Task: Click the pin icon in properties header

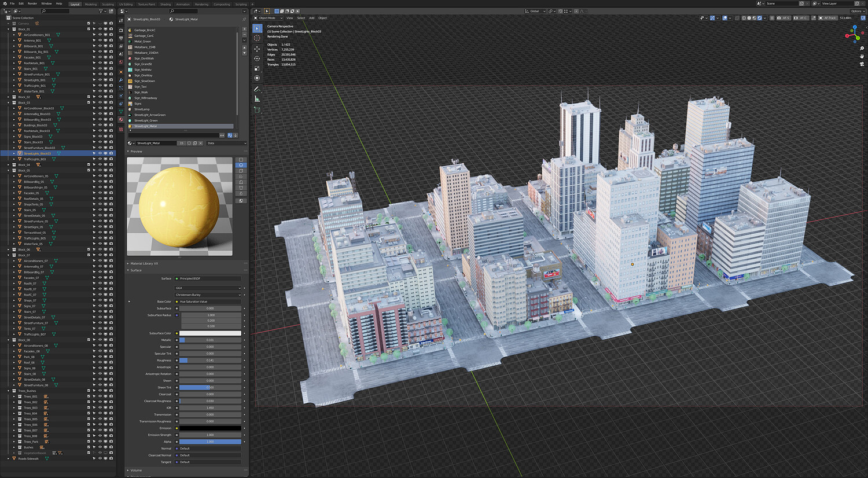Action: point(244,19)
